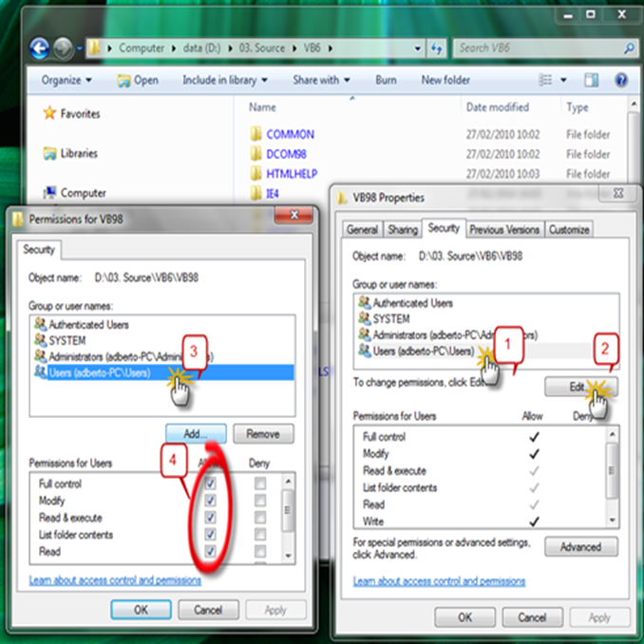Switch to Sharing tab in VB98 Properties
The height and width of the screenshot is (644, 644).
[402, 229]
